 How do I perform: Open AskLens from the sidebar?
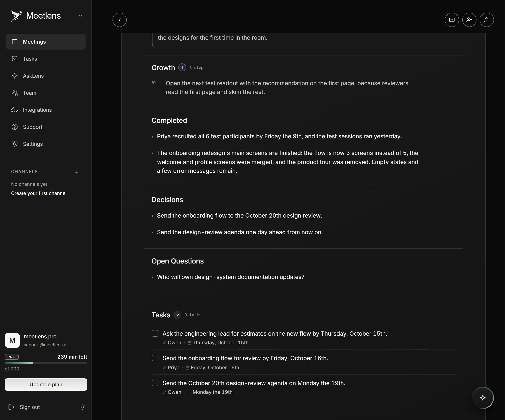(x=46, y=76)
